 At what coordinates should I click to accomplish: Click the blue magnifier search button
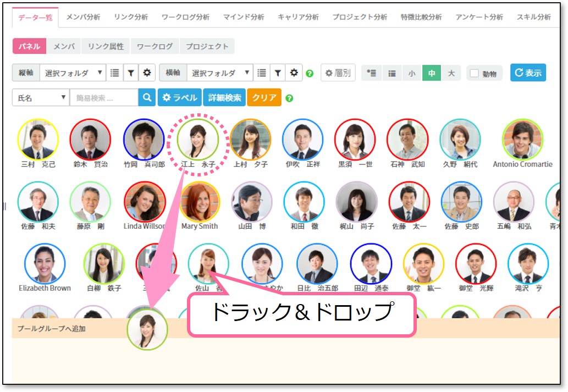tap(147, 98)
